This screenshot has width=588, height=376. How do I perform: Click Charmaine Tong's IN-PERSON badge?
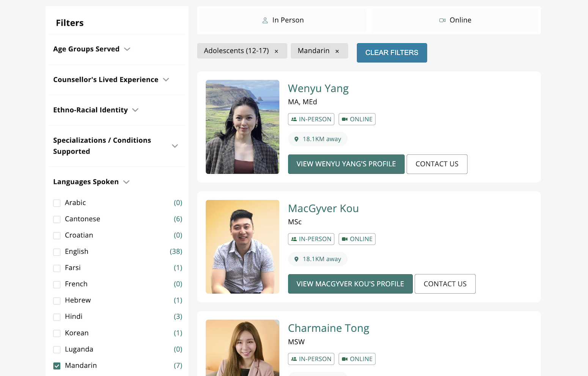(311, 359)
